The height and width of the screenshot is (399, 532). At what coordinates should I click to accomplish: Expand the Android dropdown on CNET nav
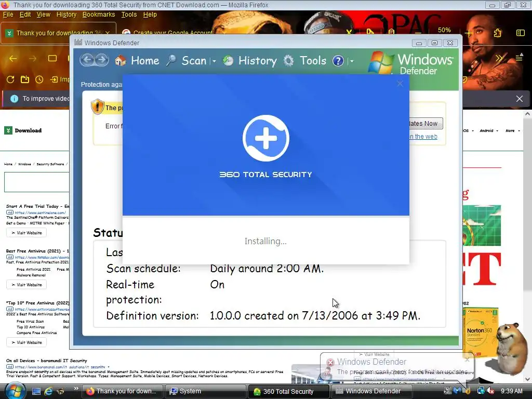pos(489,130)
